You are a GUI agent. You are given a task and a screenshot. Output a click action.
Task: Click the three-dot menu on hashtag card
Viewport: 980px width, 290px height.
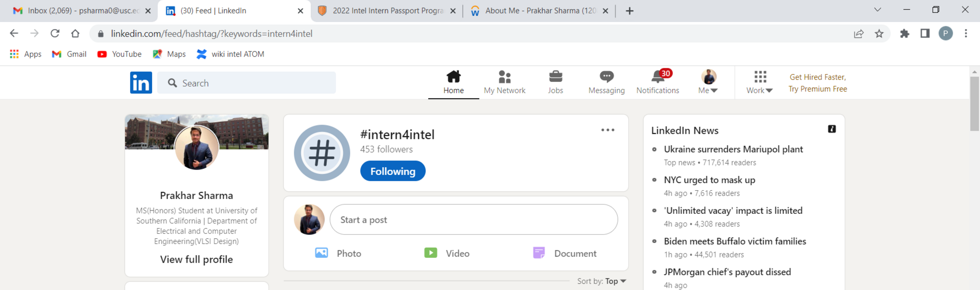[x=608, y=130]
